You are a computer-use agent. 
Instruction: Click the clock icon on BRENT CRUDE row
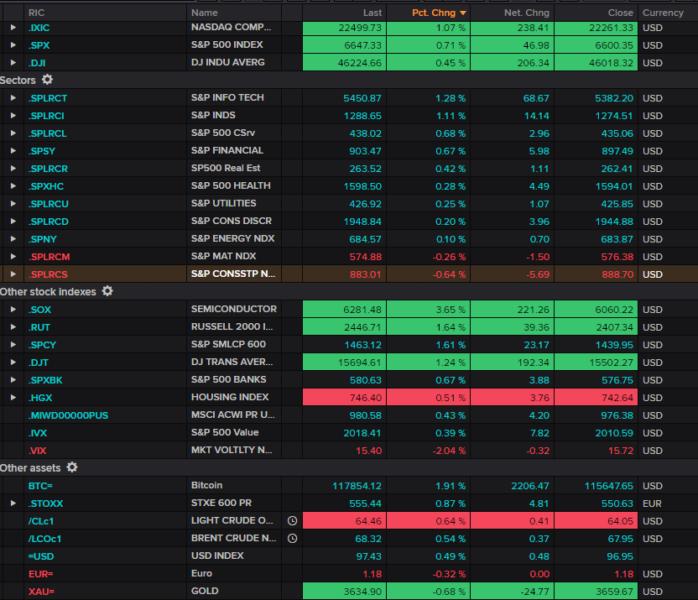(x=292, y=539)
